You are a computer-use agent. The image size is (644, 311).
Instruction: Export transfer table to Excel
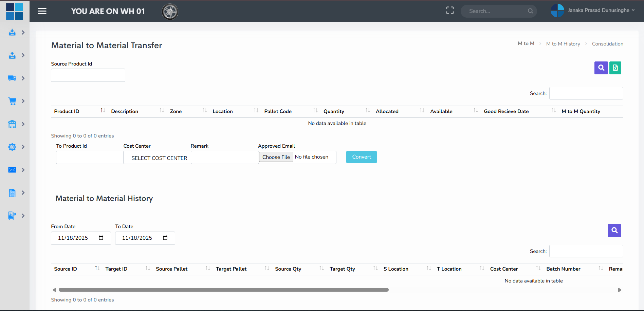coord(615,68)
